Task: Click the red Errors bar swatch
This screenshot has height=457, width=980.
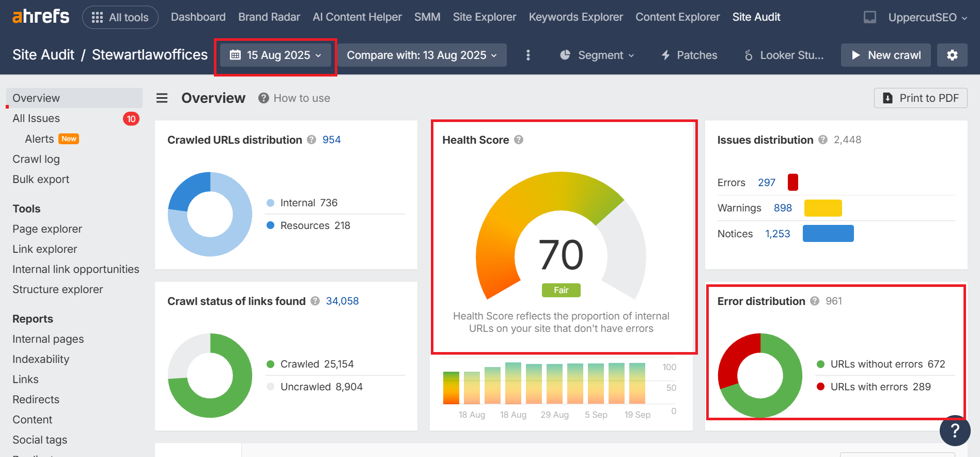Action: 793,182
